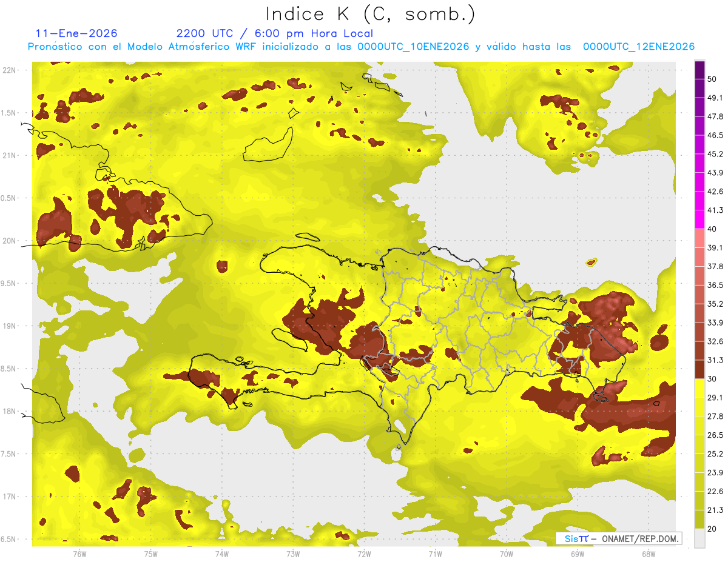Click colorbar value '27.8'
This screenshot has width=728, height=562.
point(715,416)
